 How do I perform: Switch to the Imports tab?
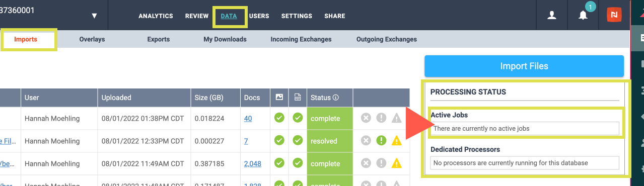click(26, 39)
